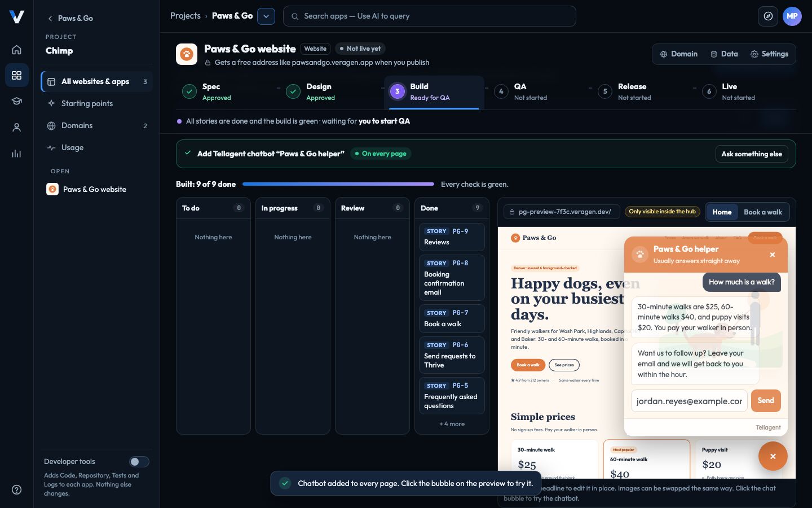
Task: Select the Build stage step
Action: 434,91
